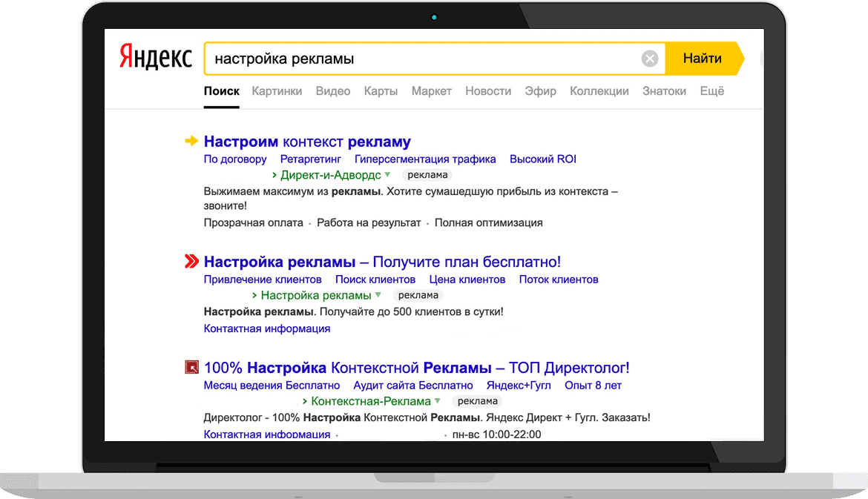Open the Настроим контекст рекламу result
868x499 pixels.
[x=307, y=142]
